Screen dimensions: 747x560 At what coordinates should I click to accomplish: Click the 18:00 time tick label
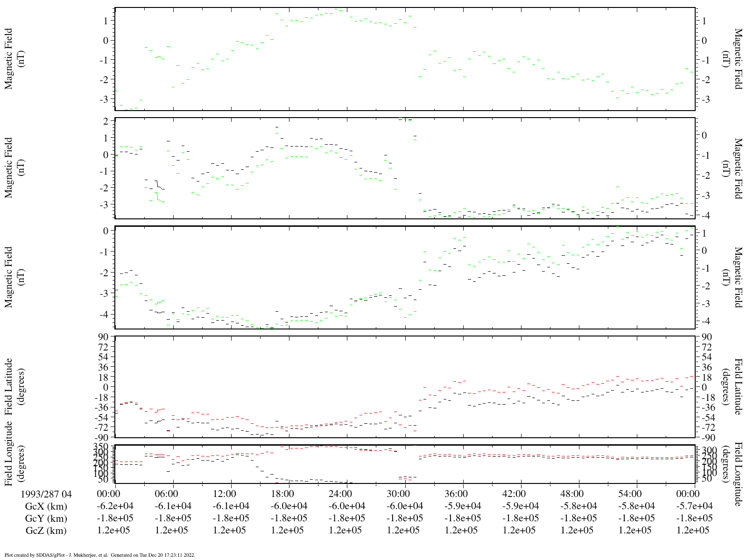pos(282,494)
